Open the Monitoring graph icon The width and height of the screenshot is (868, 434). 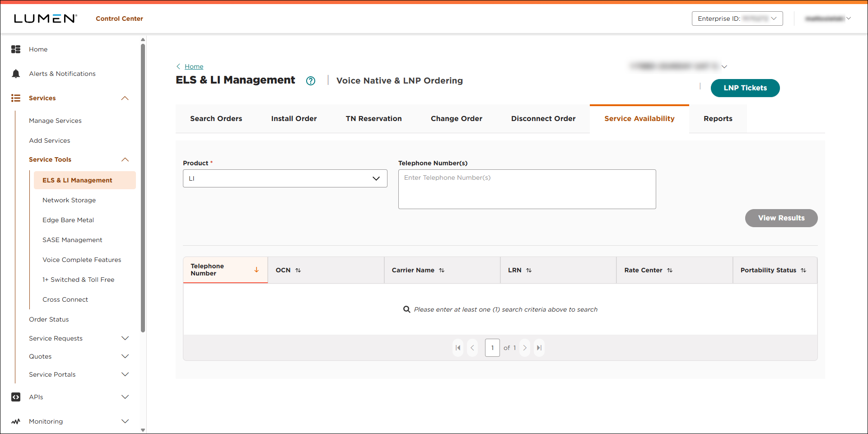click(x=16, y=421)
